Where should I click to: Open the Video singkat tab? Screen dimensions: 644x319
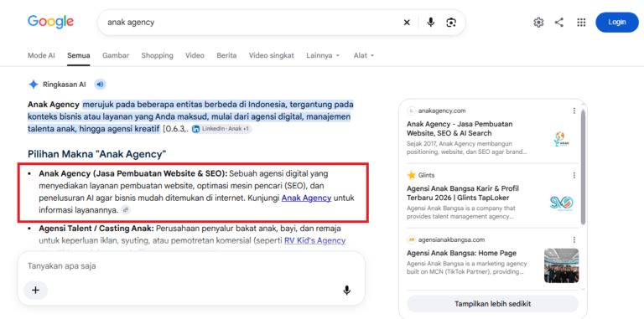click(x=272, y=55)
